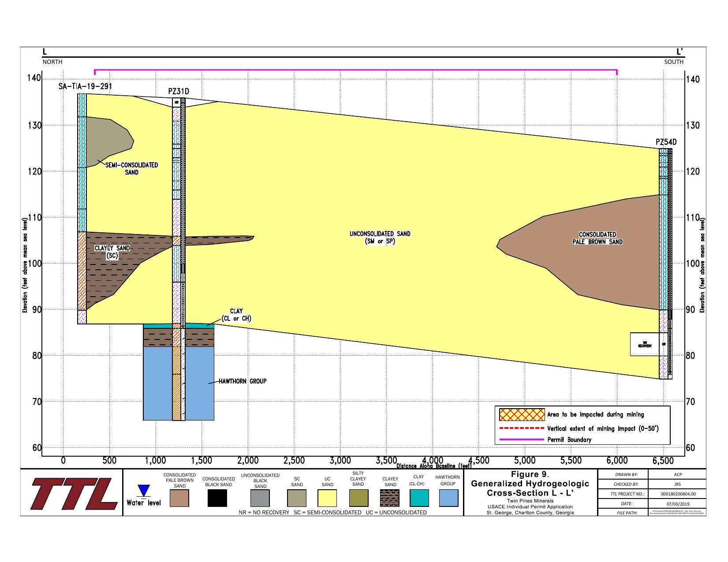Click 'St. George, Charlton County, Georgia' text
The width and height of the screenshot is (728, 562).
coord(530,513)
